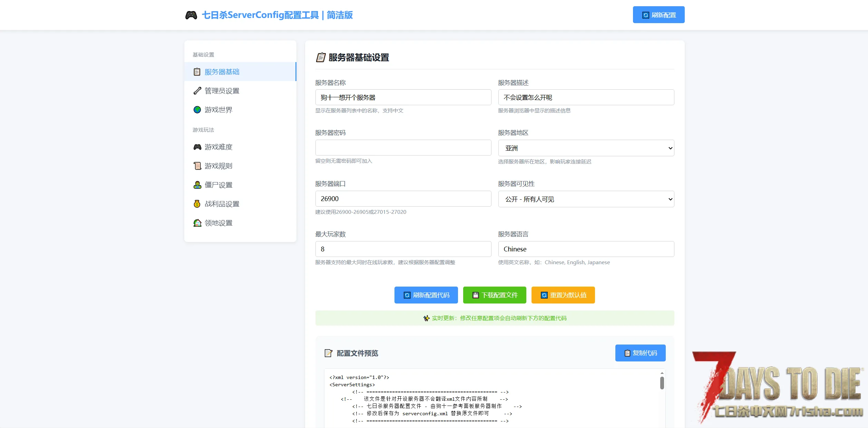Click the config preview scrollbar thumb
Viewport: 868px width, 428px height.
[662, 383]
